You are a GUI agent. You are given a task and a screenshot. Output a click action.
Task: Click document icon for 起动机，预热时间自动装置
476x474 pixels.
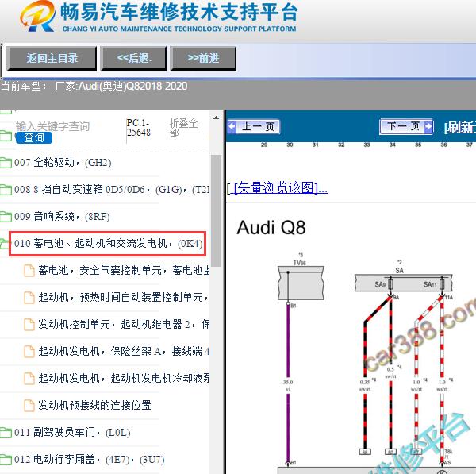(x=29, y=298)
